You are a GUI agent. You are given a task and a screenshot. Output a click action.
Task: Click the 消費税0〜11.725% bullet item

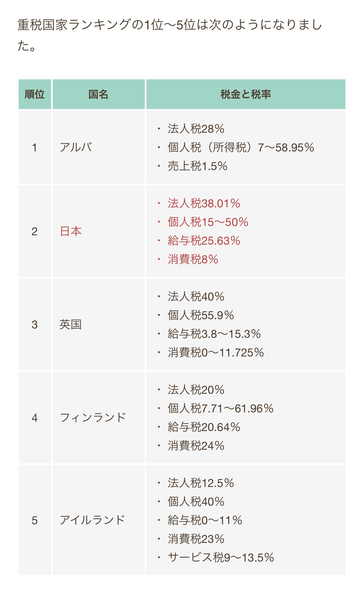click(216, 353)
